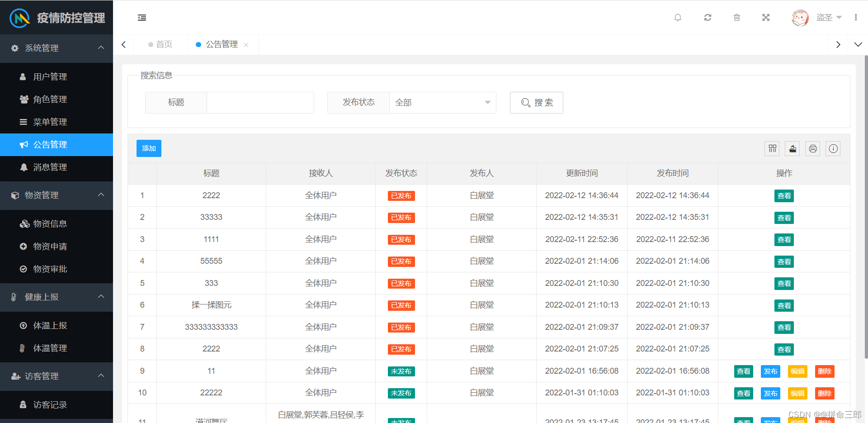
Task: Open 访客记录 in the sidebar
Action: [57, 405]
